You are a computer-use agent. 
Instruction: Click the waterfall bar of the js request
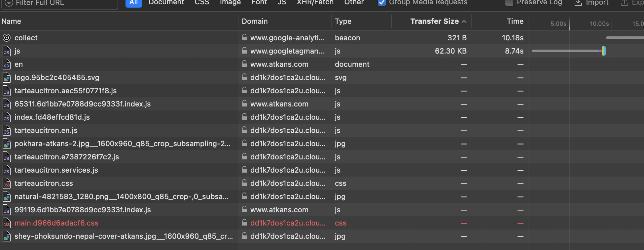tap(568, 51)
